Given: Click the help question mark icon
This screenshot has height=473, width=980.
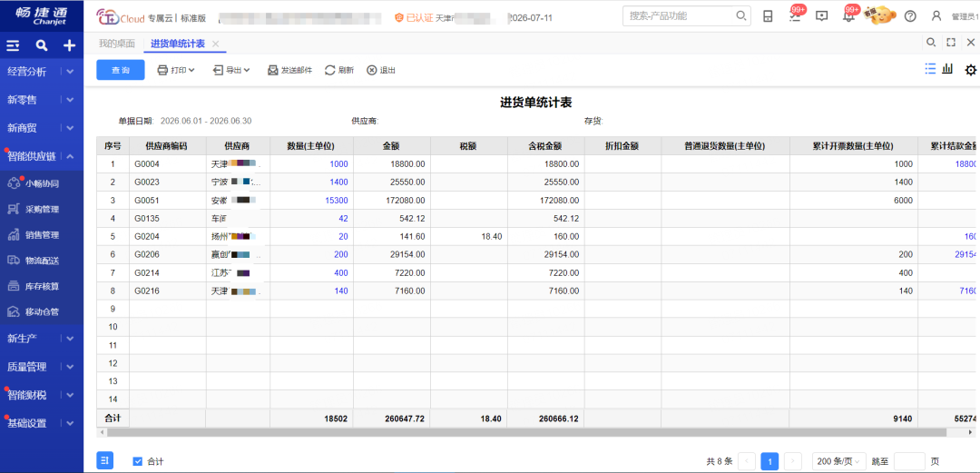Looking at the screenshot, I should point(910,16).
